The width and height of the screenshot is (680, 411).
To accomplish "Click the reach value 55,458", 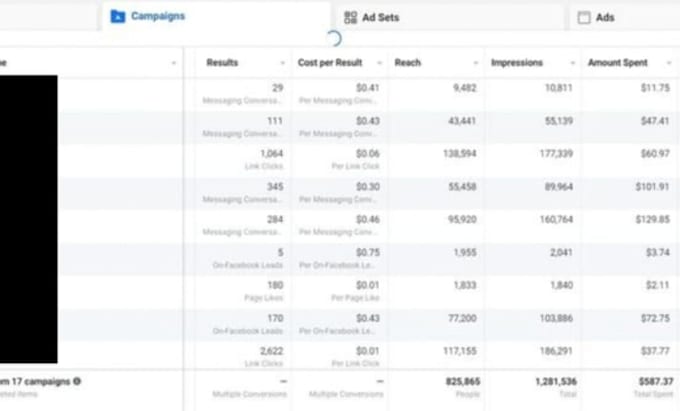I will 462,187.
